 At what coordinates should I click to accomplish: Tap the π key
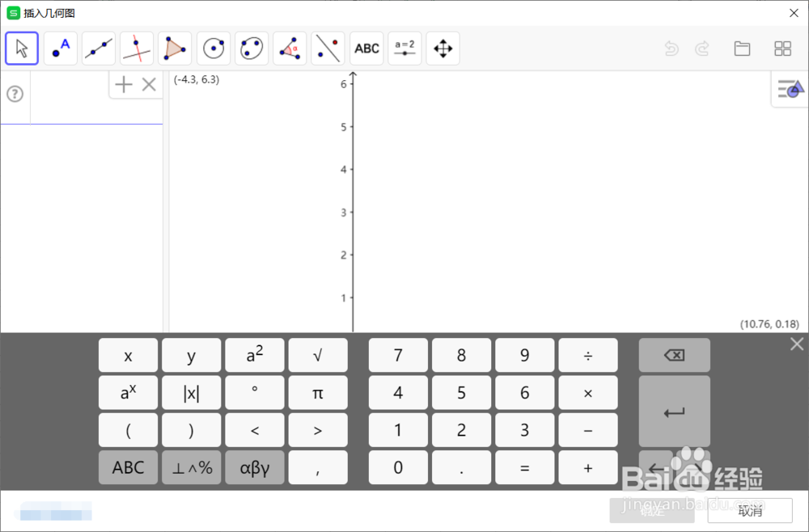[318, 393]
